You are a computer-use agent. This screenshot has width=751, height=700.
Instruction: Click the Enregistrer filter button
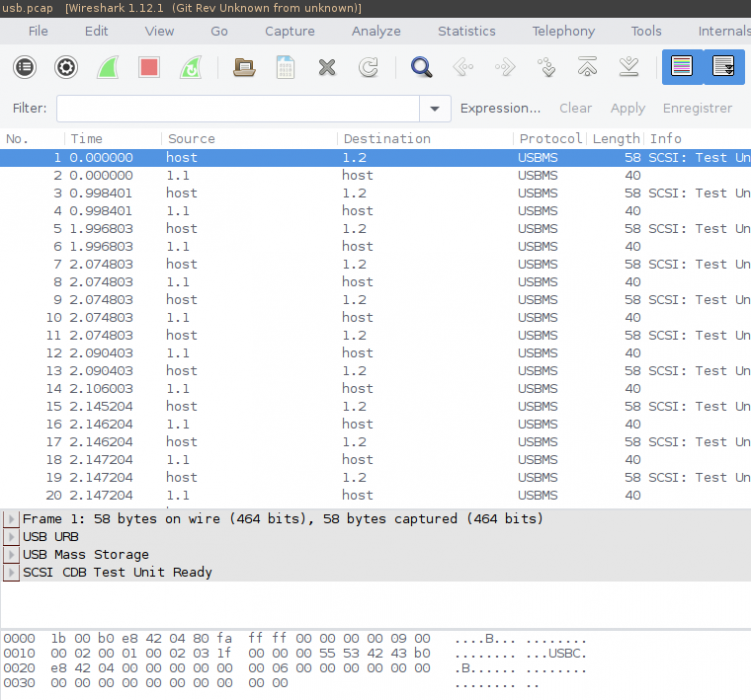[x=697, y=109]
